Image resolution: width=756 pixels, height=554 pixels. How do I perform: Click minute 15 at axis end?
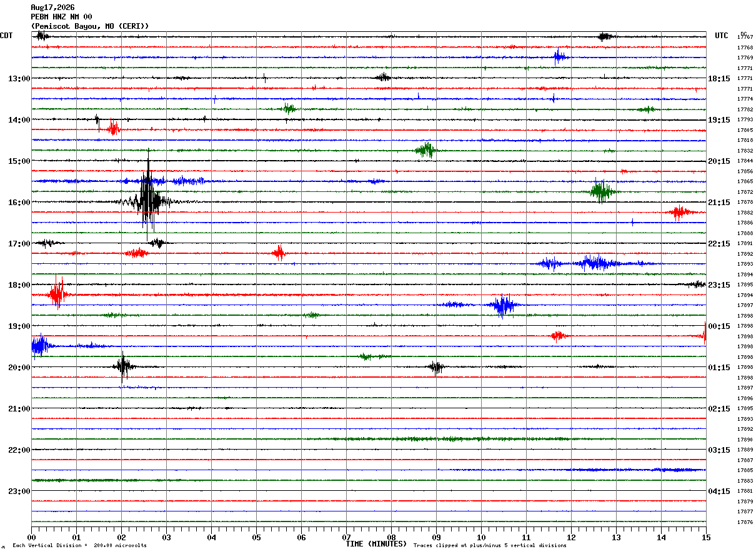click(x=705, y=537)
